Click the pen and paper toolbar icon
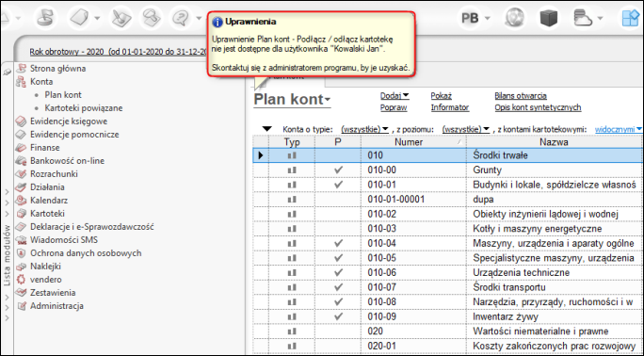The width and height of the screenshot is (644, 356). point(121,18)
